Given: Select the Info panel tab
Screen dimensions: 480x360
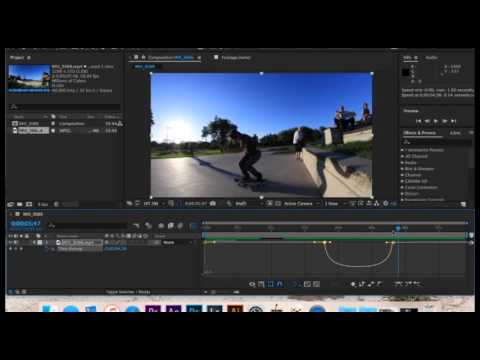Looking at the screenshot, I should [x=407, y=58].
